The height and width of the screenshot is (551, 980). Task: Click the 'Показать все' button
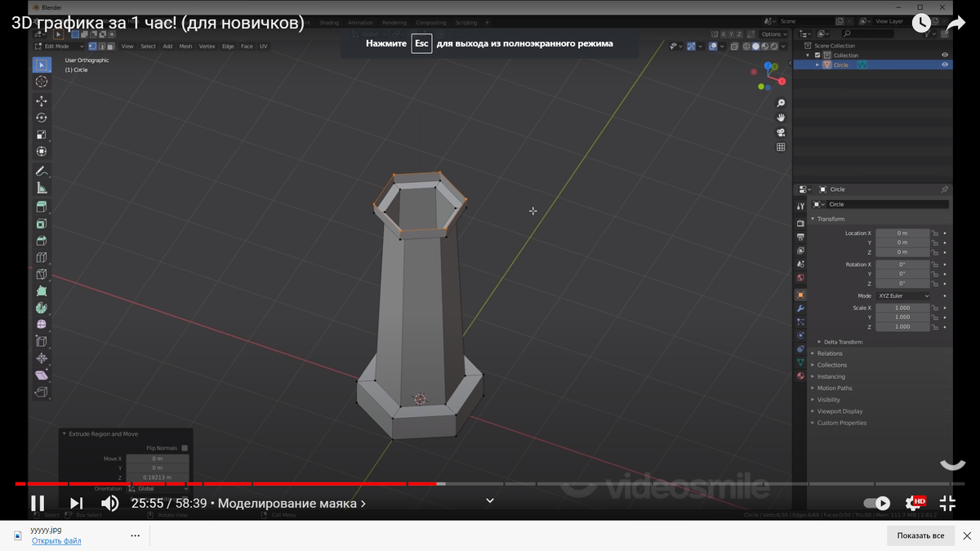point(920,535)
